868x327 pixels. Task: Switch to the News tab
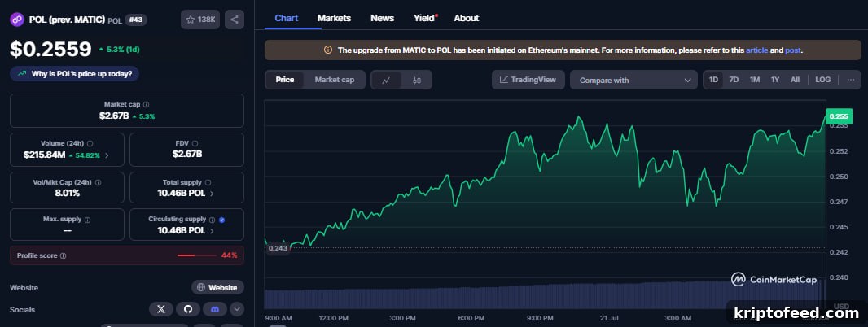point(382,18)
